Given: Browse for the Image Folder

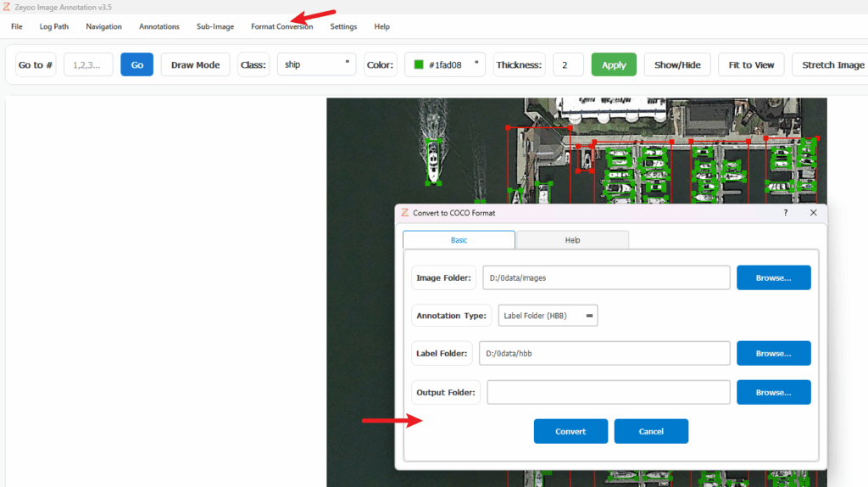Looking at the screenshot, I should coord(773,277).
